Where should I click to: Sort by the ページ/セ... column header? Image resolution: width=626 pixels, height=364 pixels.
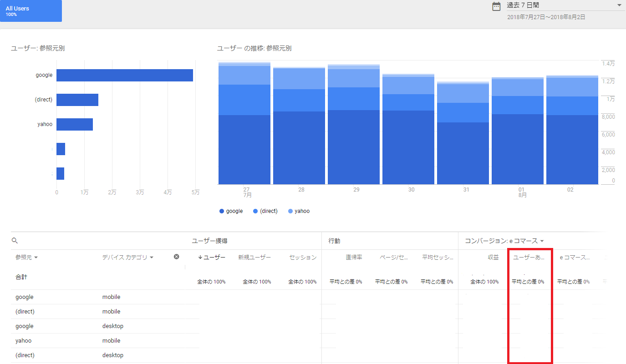[394, 258]
